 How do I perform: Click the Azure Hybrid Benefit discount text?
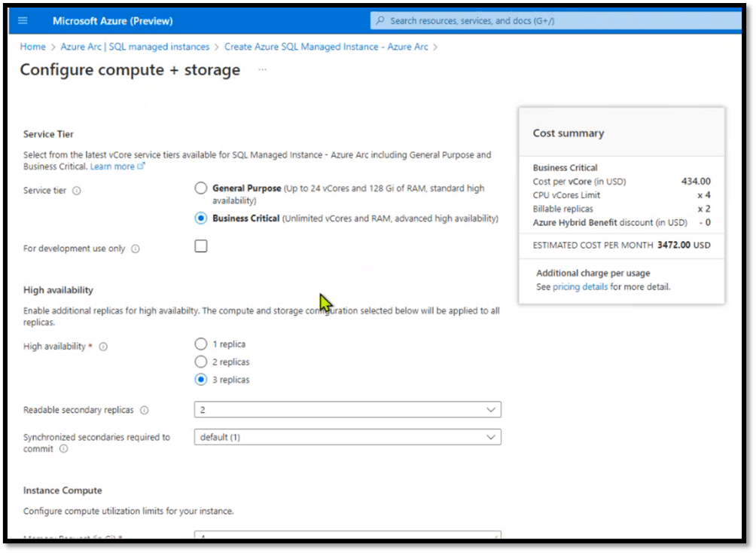pyautogui.click(x=610, y=222)
